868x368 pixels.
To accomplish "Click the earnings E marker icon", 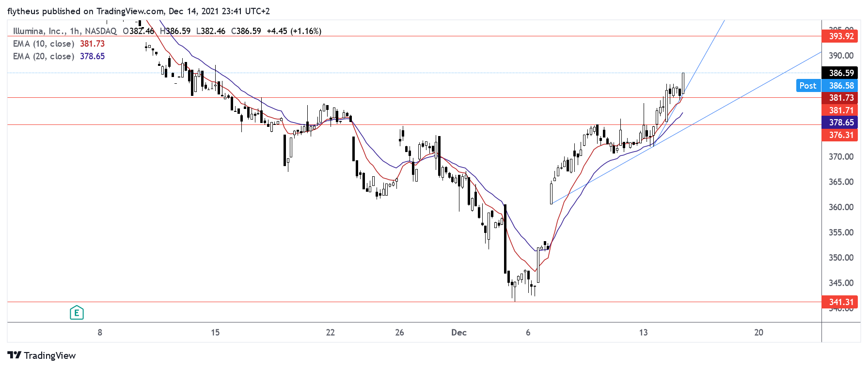I will (77, 313).
